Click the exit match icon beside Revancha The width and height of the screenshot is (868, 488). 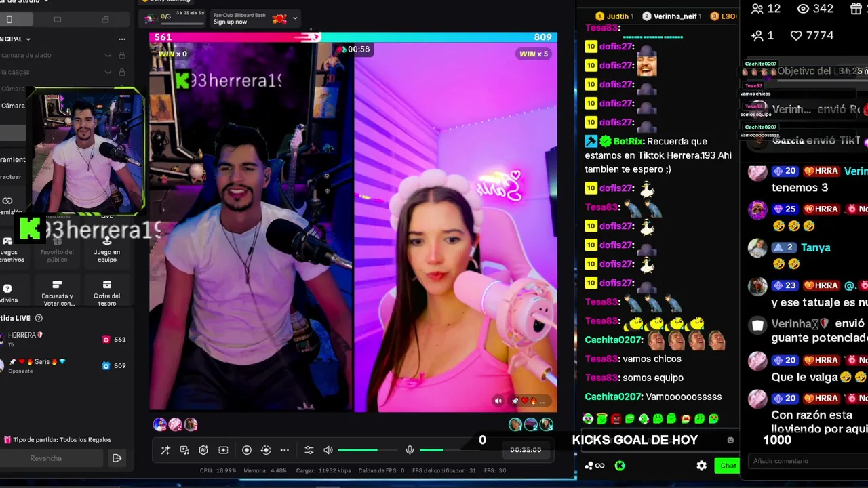pyautogui.click(x=117, y=458)
